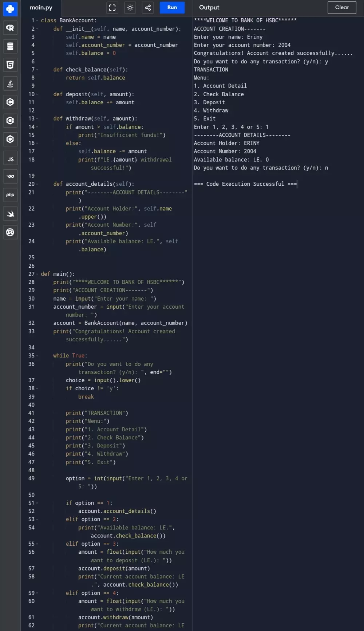364x631 pixels.
Task: Click 'Enter 1, 2, 3, 4 or 5: 1' output
Action: point(231,127)
